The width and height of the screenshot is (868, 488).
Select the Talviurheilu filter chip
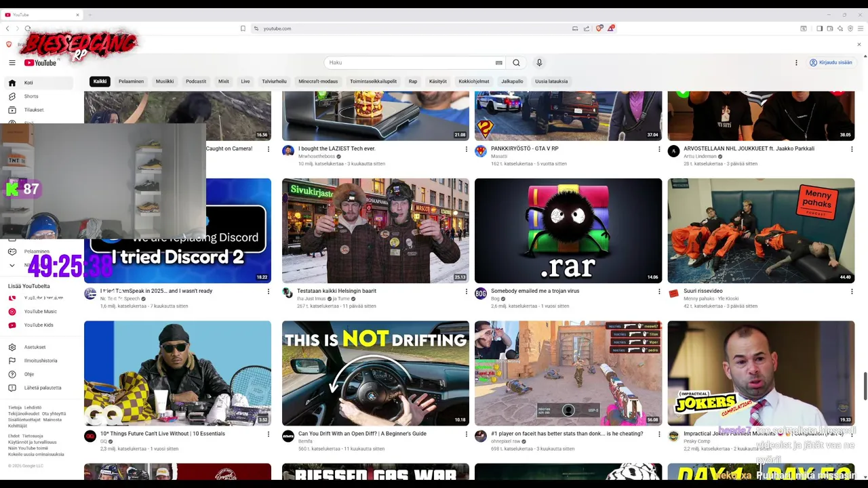tap(274, 81)
